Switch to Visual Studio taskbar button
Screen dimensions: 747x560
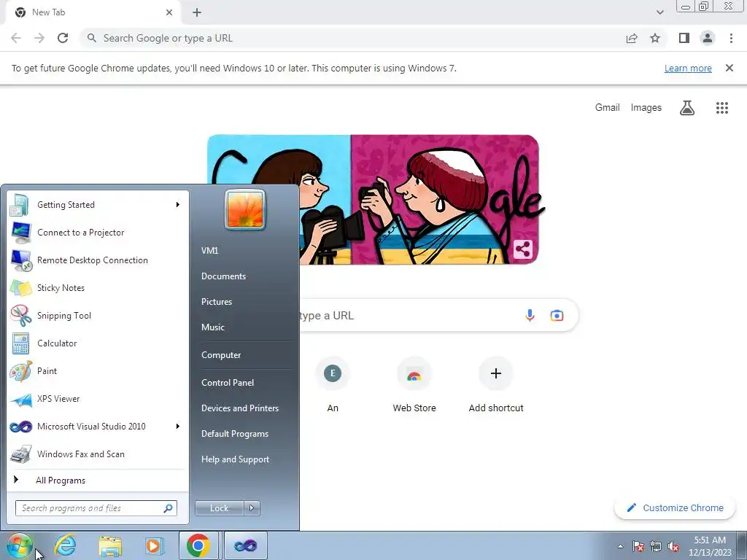[245, 545]
